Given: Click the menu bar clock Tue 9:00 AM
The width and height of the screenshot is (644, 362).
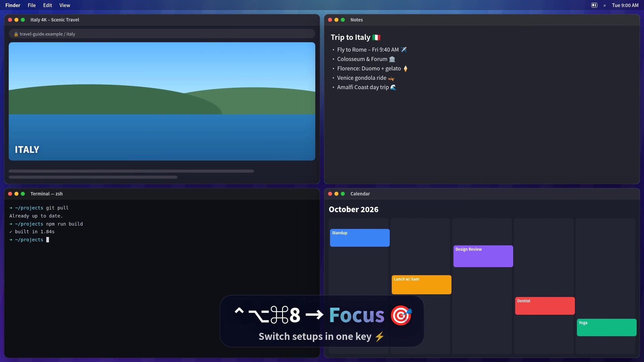Looking at the screenshot, I should [625, 5].
